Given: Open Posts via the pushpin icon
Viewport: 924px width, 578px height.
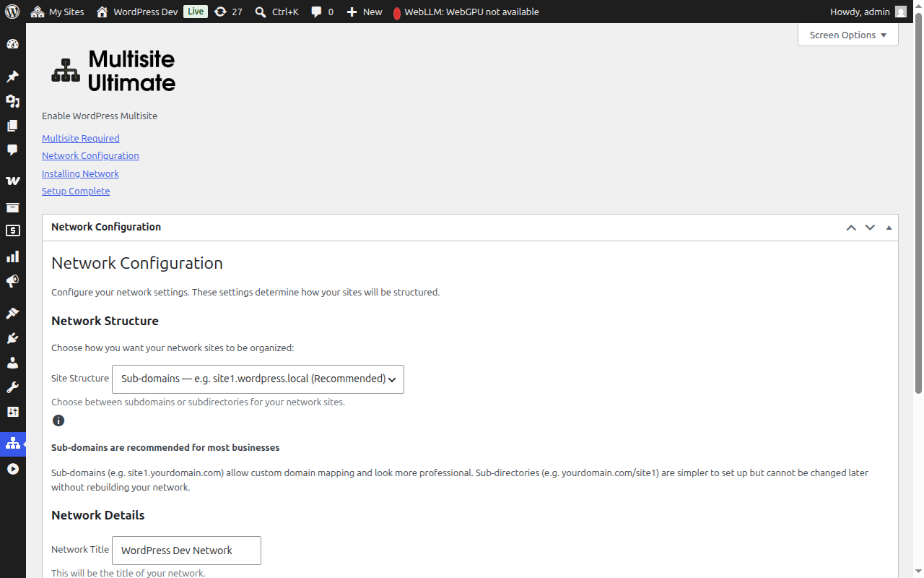Looking at the screenshot, I should click(x=12, y=77).
